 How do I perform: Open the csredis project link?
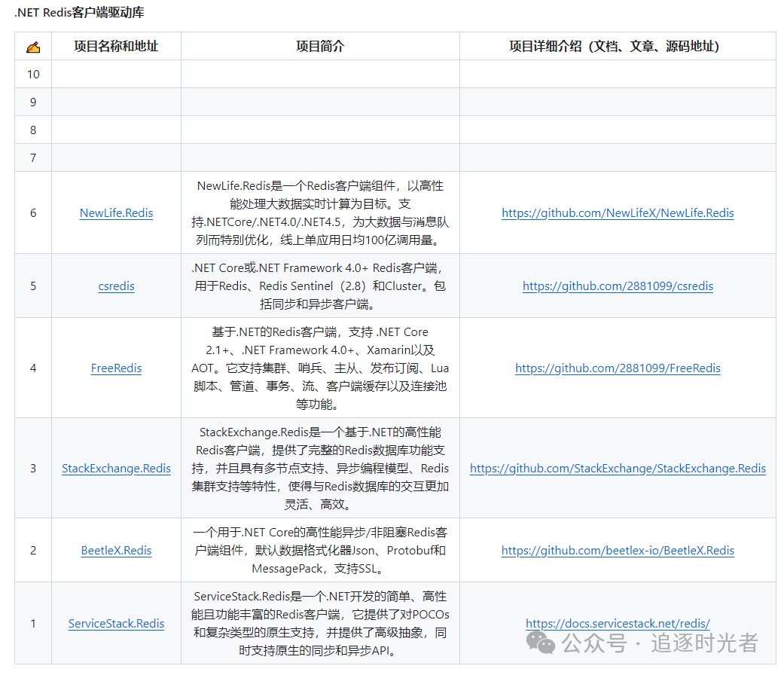[x=117, y=286]
